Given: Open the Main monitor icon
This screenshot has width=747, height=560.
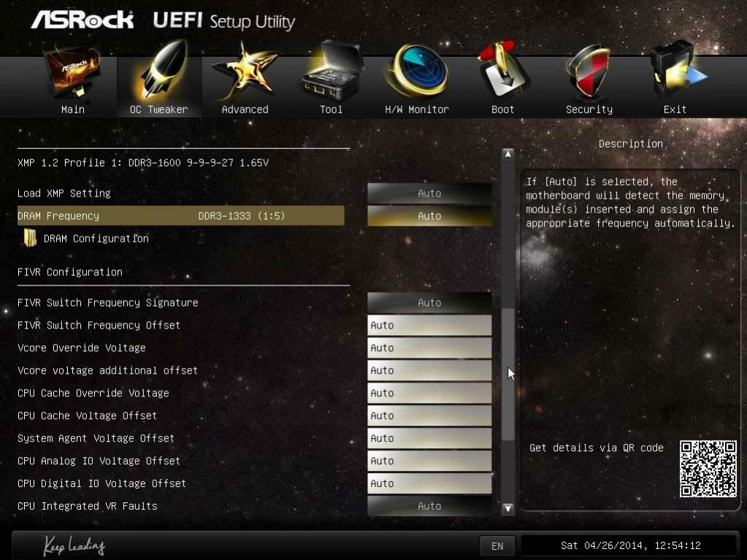Looking at the screenshot, I should pos(72,72).
